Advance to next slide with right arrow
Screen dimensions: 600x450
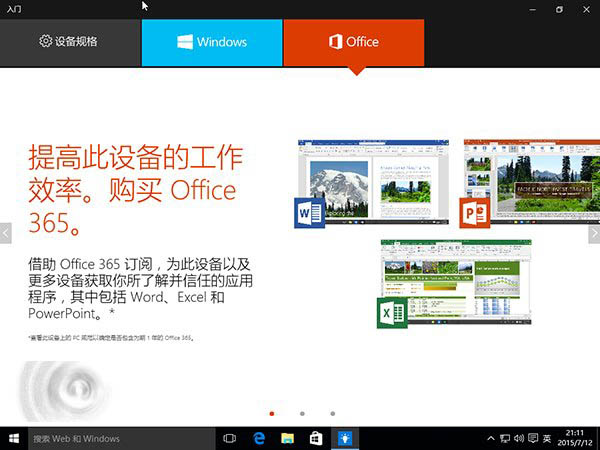pyautogui.click(x=594, y=233)
